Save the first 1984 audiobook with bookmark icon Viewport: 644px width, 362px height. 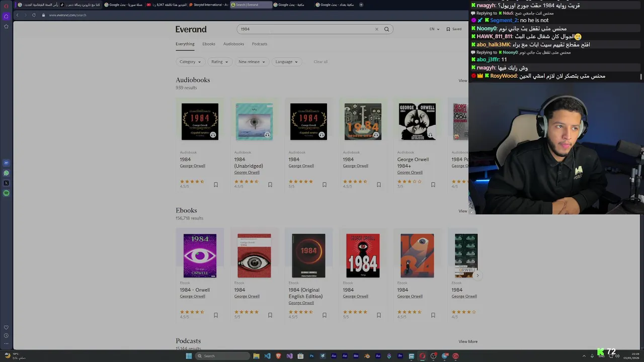216,185
